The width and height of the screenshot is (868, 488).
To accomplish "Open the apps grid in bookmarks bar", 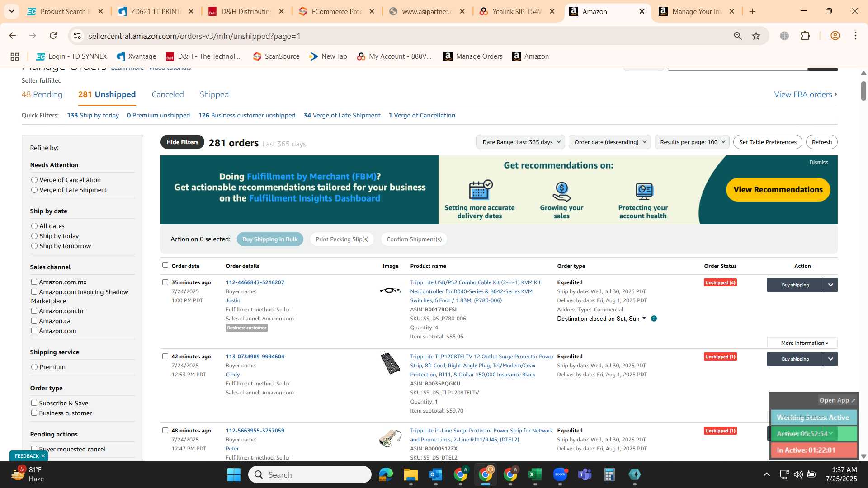I will point(14,56).
